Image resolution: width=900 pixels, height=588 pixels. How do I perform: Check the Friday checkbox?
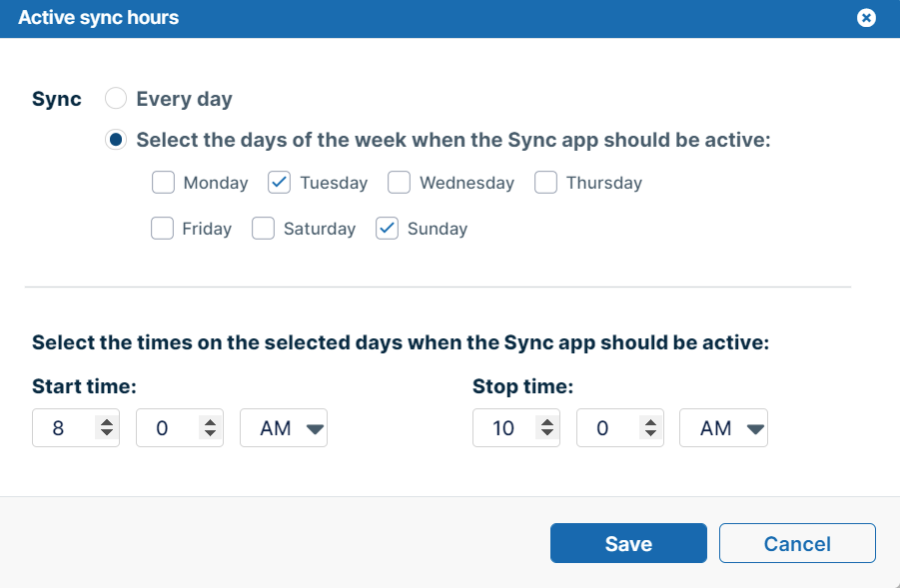[162, 228]
